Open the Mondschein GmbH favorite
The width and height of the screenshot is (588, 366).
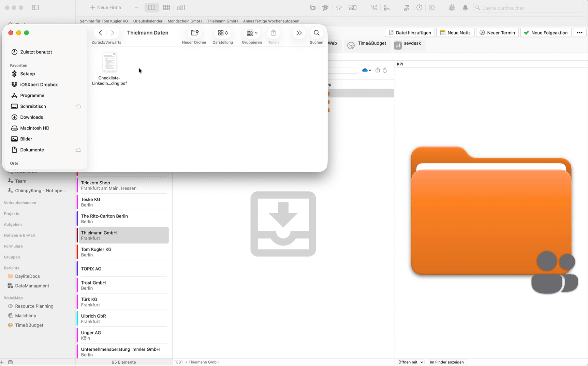(x=185, y=21)
